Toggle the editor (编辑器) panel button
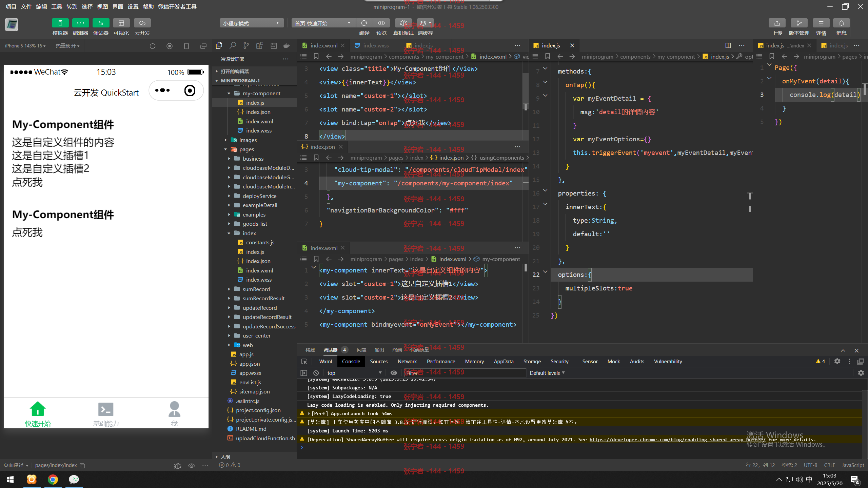 pyautogui.click(x=80, y=23)
